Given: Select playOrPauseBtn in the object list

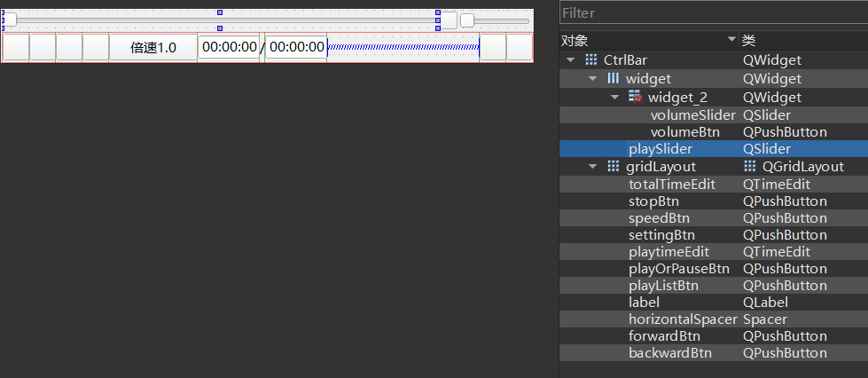Looking at the screenshot, I should pos(678,269).
